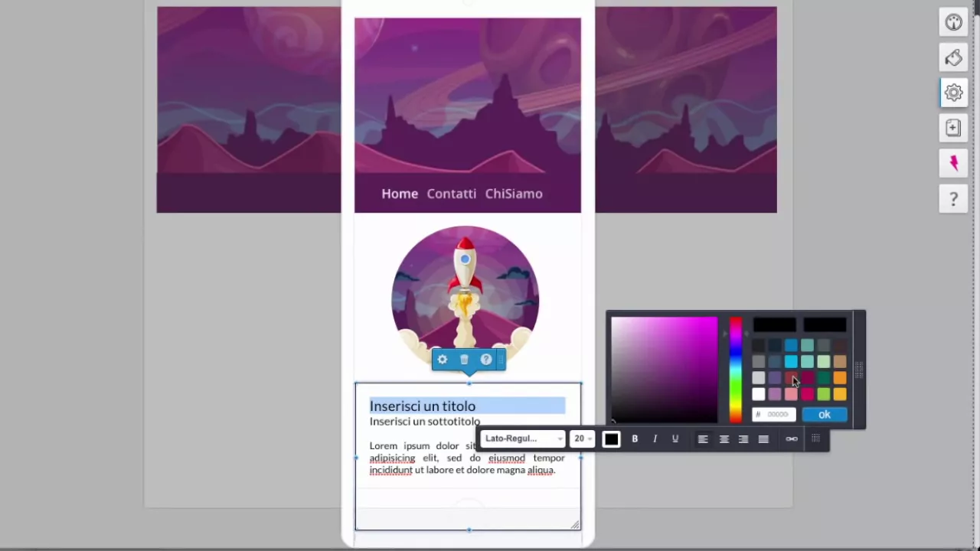This screenshot has height=551, width=980.
Task: Click the left black color preview box
Action: click(775, 324)
